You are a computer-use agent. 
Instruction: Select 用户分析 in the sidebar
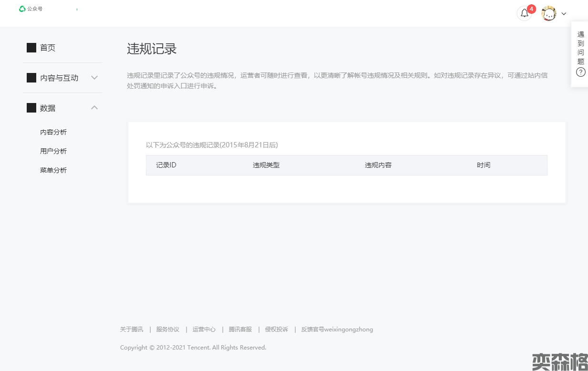click(53, 151)
